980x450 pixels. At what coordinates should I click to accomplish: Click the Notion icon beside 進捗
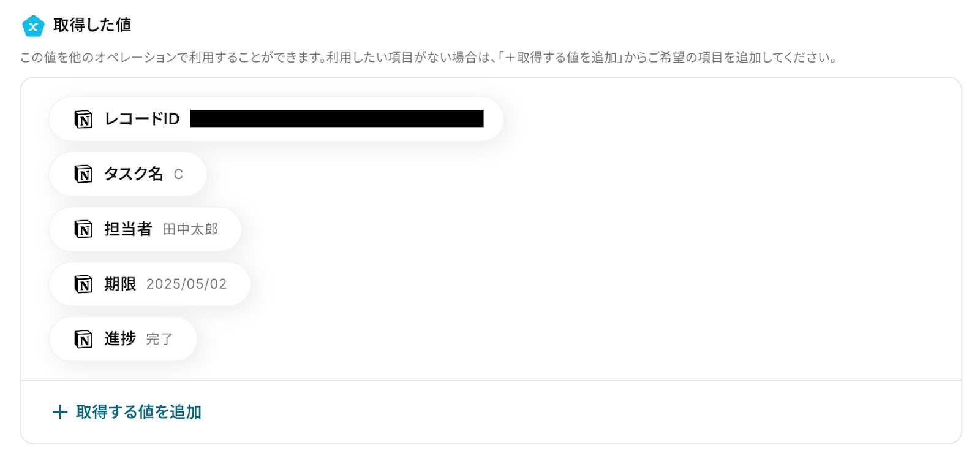tap(83, 339)
